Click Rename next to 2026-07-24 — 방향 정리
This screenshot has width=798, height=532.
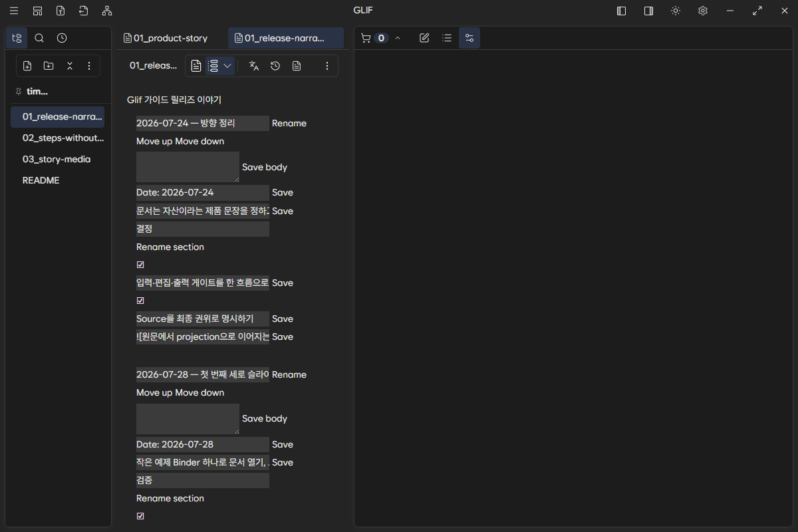pyautogui.click(x=289, y=123)
